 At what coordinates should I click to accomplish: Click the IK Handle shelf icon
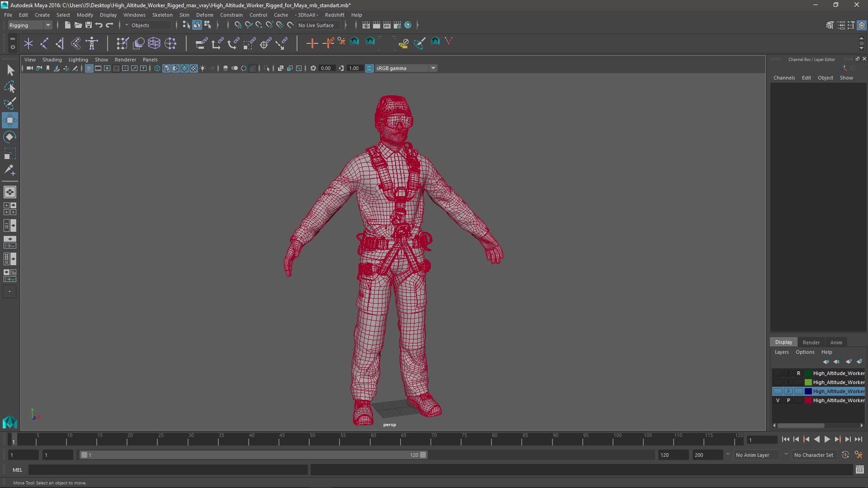[60, 43]
